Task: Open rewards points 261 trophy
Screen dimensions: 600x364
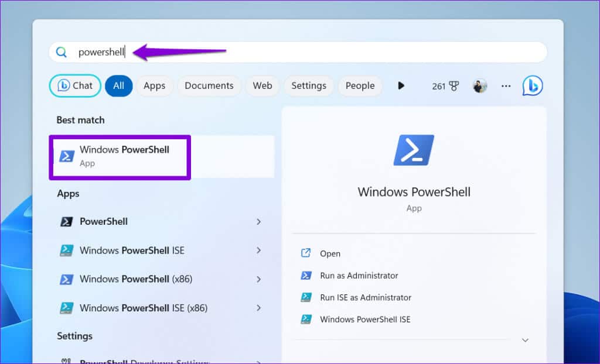Action: pos(445,86)
